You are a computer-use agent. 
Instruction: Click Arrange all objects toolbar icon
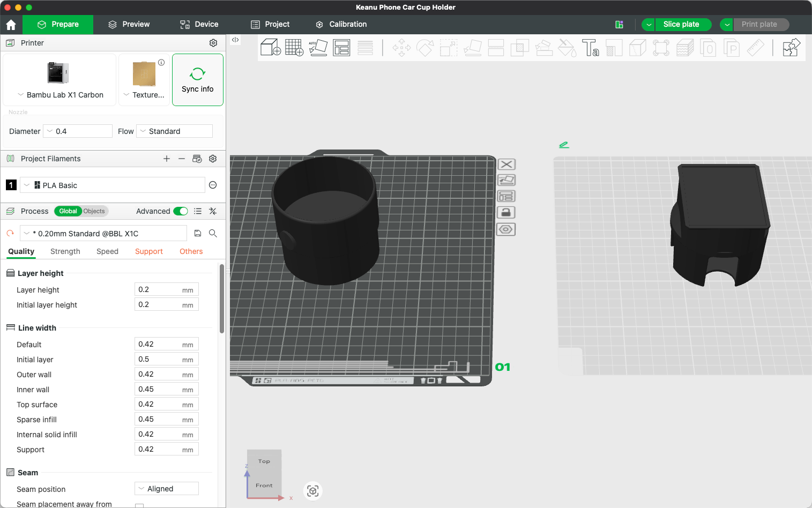341,48
